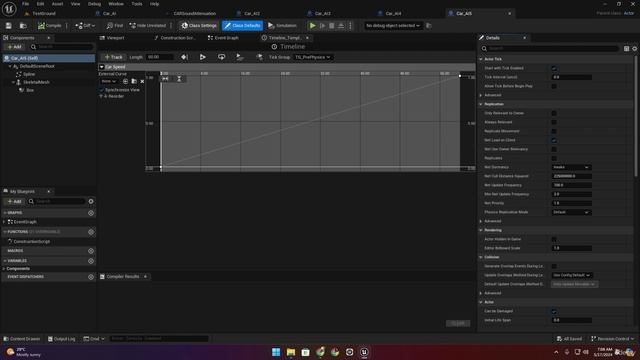Add a component with Add button
The width and height of the screenshot is (640, 360).
(14, 47)
